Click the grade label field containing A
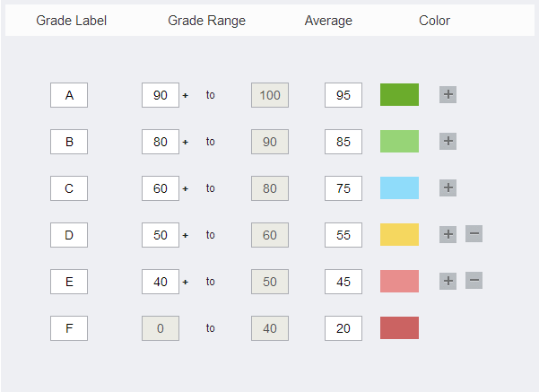Viewport: 539px width, 392px height. pyautogui.click(x=69, y=95)
